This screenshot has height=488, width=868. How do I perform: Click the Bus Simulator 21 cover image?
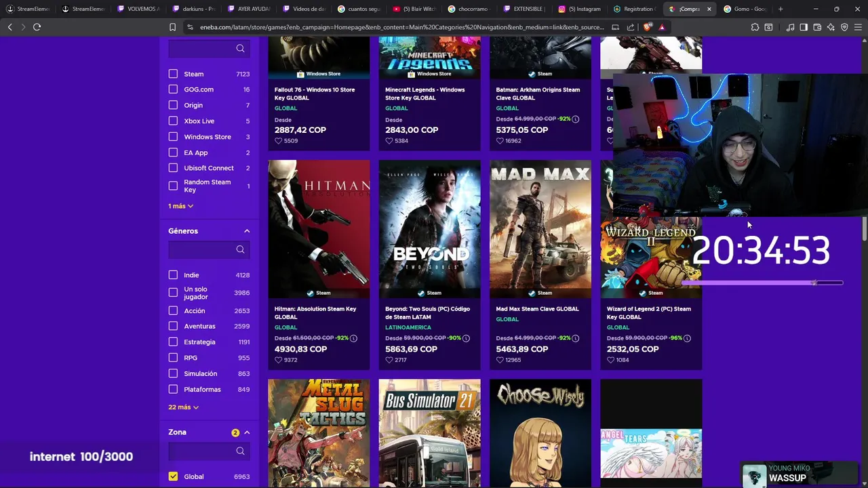(x=429, y=433)
